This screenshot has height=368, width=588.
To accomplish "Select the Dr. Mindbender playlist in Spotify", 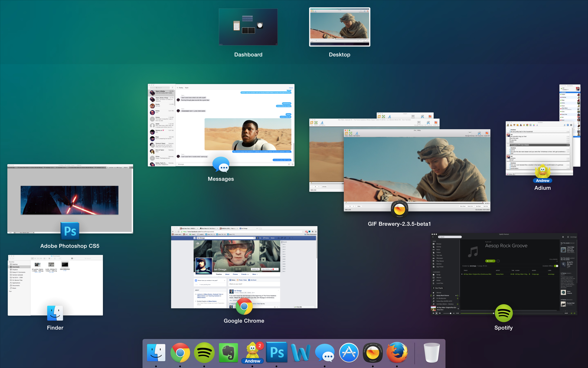I will click(x=441, y=298).
